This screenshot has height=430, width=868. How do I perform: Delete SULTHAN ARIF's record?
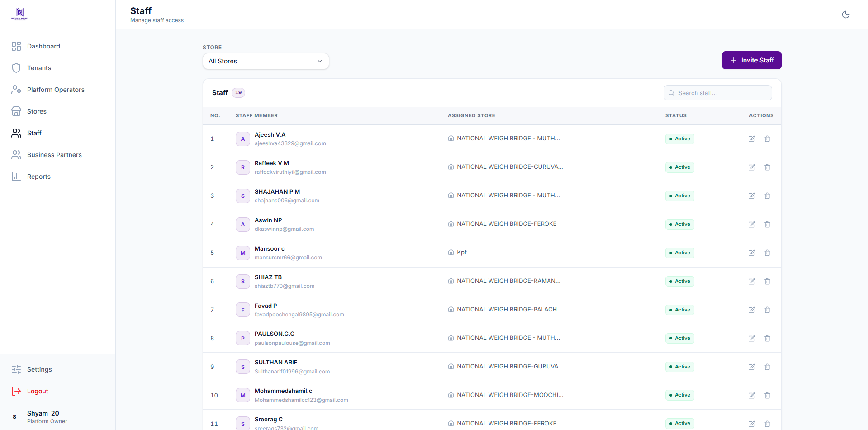point(767,367)
